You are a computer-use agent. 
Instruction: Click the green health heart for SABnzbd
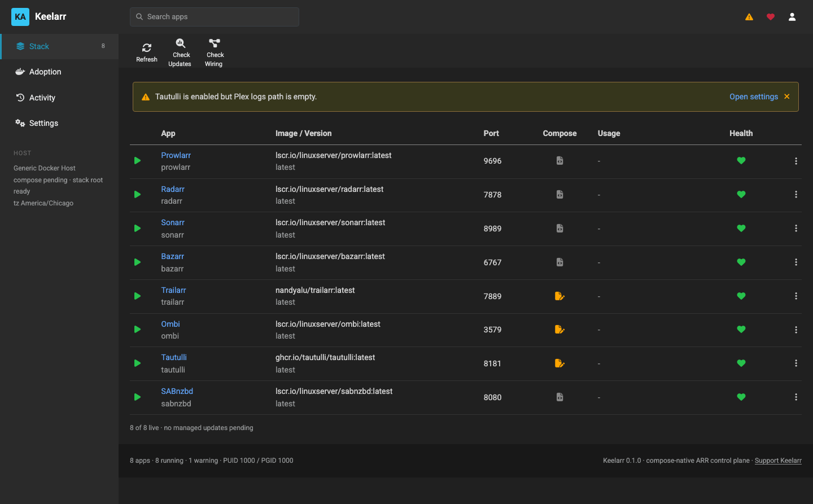click(x=741, y=397)
